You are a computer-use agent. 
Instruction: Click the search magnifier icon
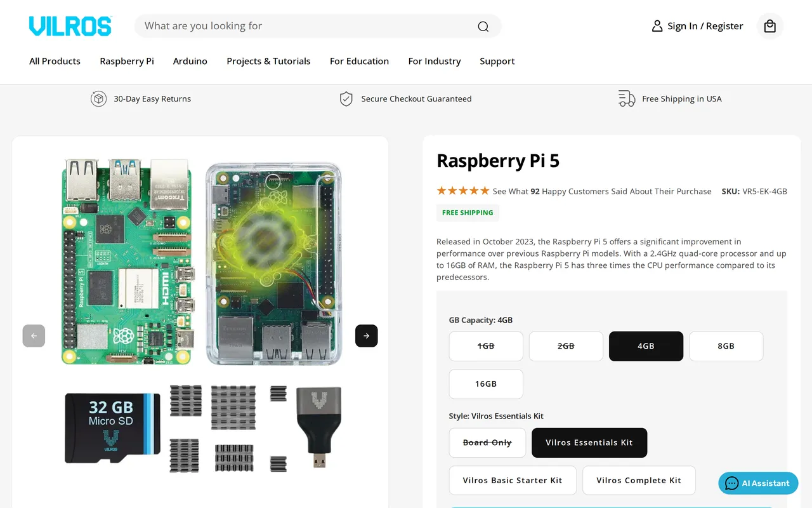483,26
